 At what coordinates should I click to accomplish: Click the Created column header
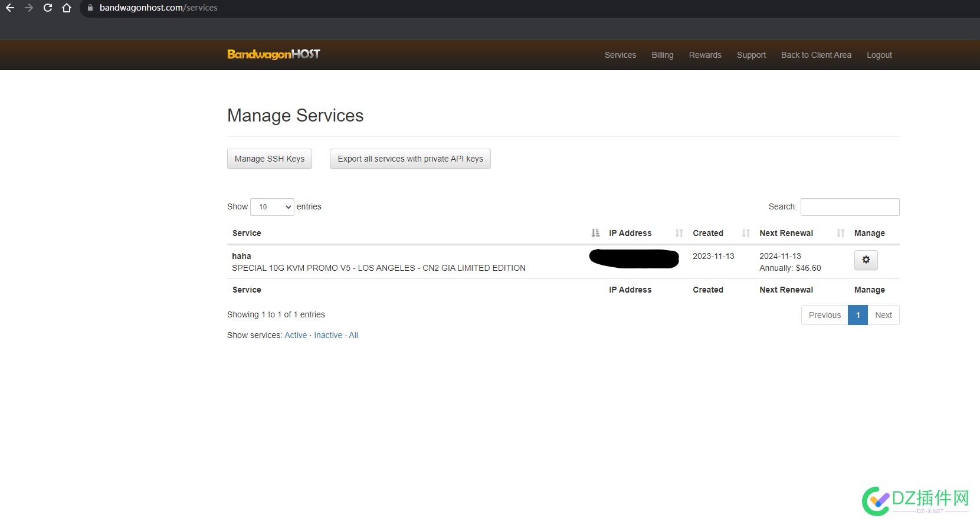pyautogui.click(x=708, y=233)
